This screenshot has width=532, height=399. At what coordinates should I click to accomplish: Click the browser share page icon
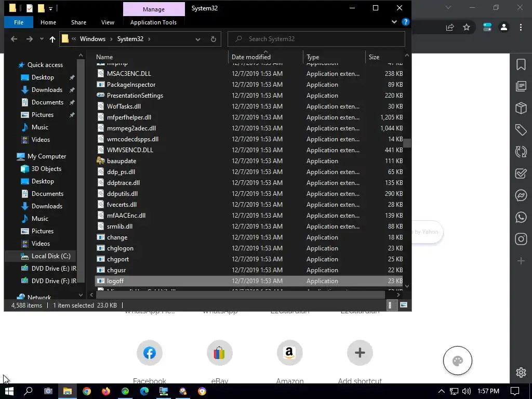pos(450,28)
